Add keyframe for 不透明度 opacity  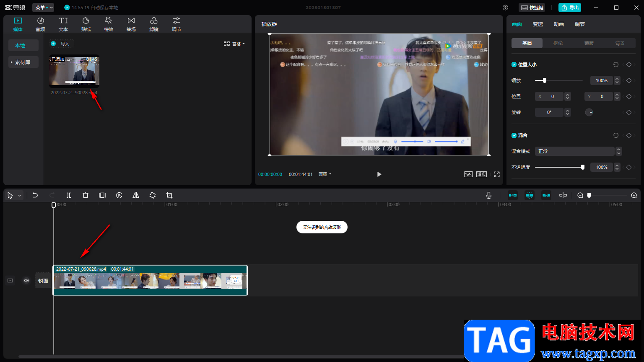(629, 167)
